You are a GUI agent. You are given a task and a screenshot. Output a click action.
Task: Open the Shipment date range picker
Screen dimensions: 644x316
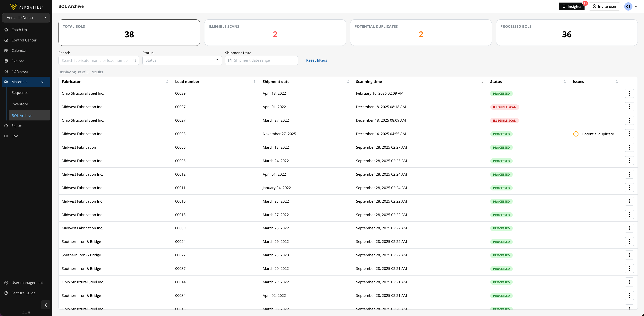coord(262,60)
